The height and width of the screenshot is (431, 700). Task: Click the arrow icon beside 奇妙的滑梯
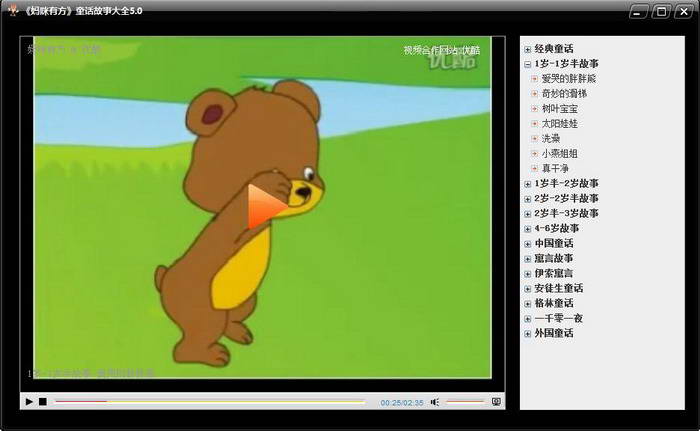click(x=534, y=93)
